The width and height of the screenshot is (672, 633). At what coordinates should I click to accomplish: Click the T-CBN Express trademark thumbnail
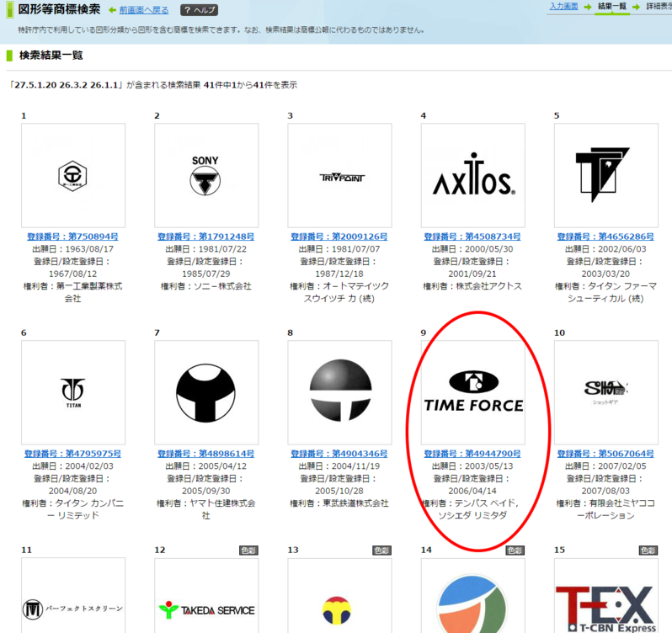coord(606,596)
